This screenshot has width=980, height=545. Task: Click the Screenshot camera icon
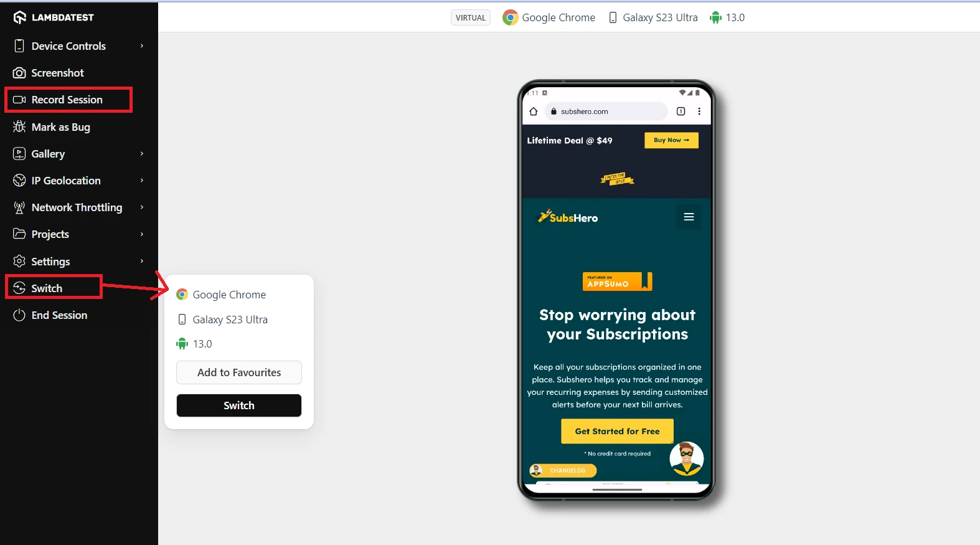[x=19, y=73]
